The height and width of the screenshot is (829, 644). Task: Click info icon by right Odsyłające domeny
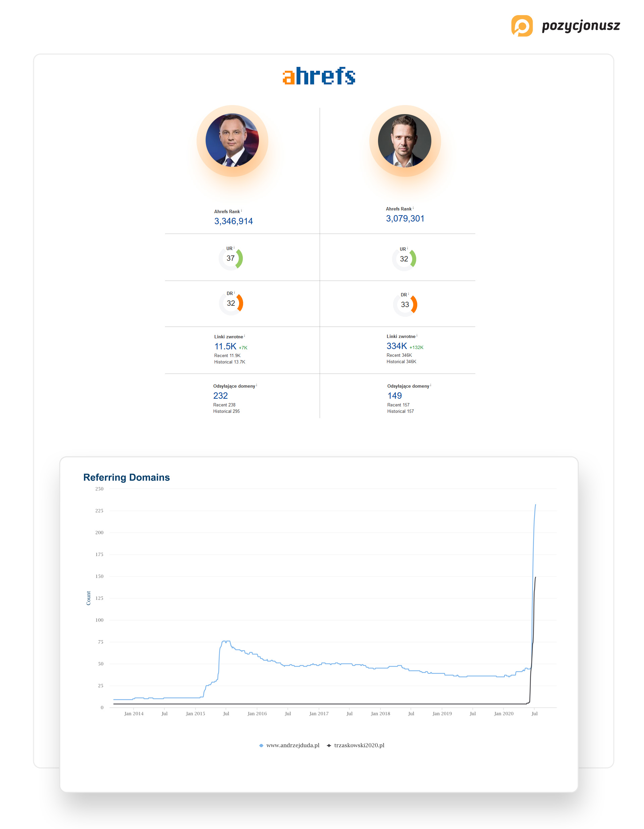click(430, 385)
